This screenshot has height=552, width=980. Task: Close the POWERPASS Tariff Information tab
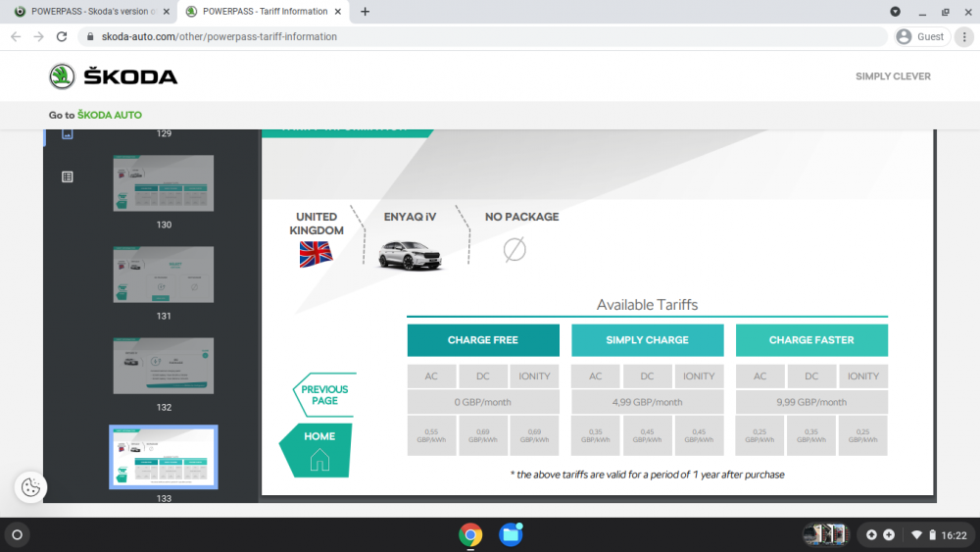tap(338, 11)
